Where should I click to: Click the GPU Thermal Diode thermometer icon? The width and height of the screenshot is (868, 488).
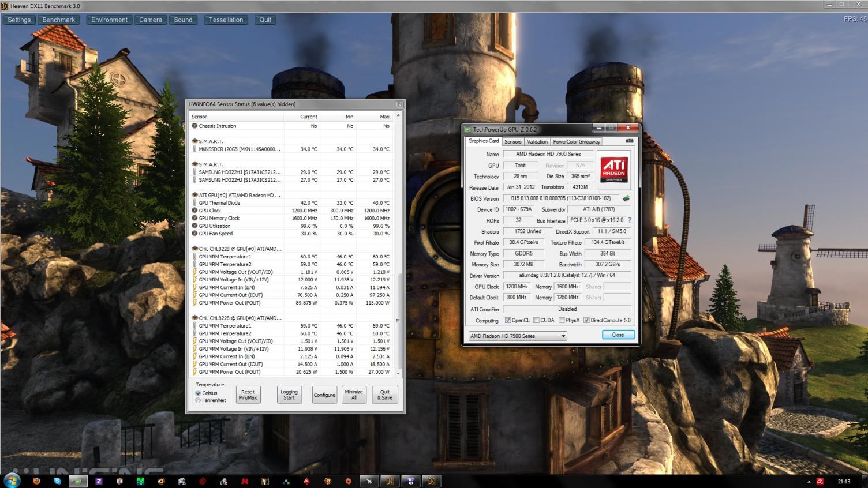(x=194, y=203)
